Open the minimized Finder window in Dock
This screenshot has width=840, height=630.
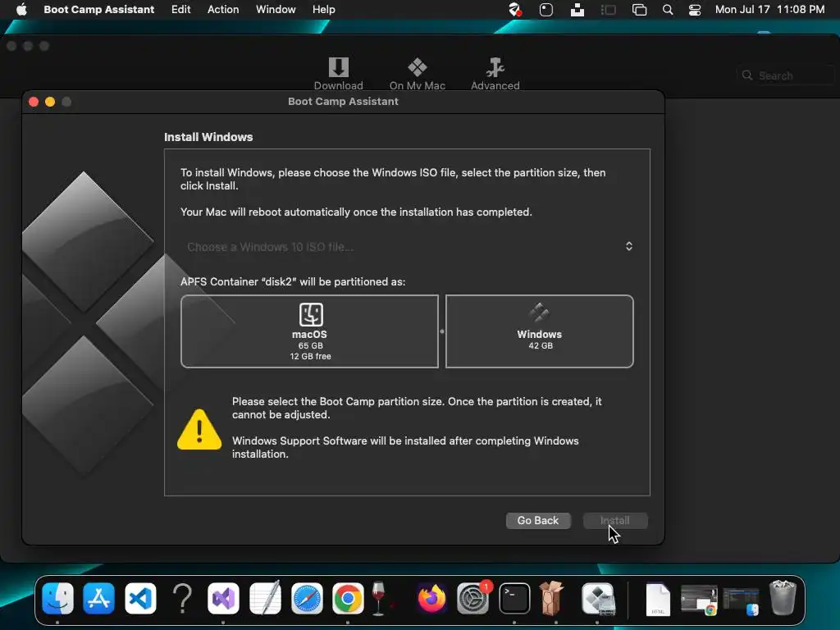pyautogui.click(x=741, y=601)
